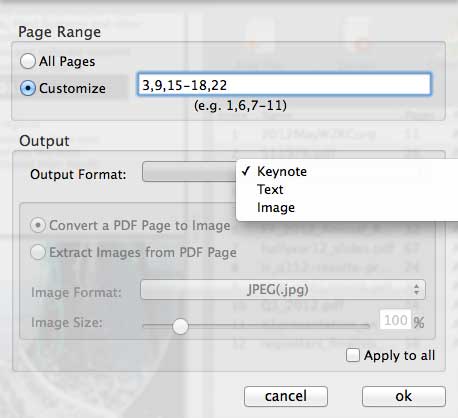Viewport: 458px width, 418px height.
Task: Select Convert a PDF Page to Image
Action: 38,226
